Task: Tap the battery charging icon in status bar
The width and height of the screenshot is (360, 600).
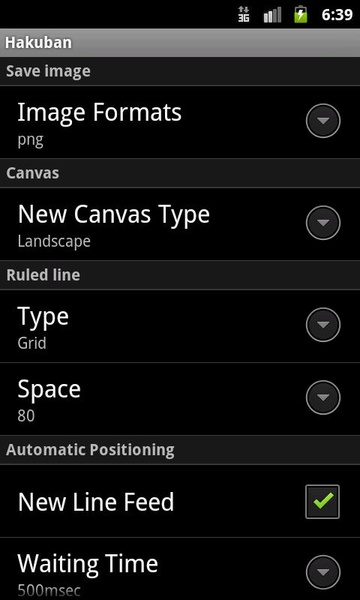Action: click(301, 15)
